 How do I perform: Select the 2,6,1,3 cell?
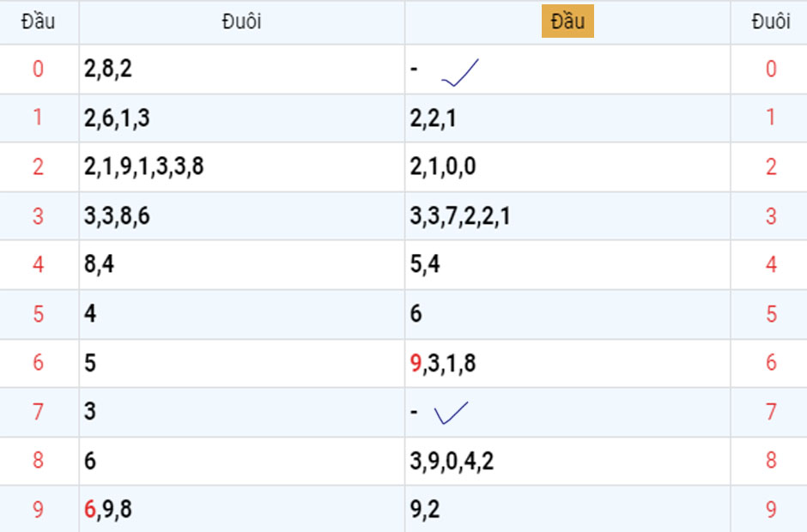(117, 118)
